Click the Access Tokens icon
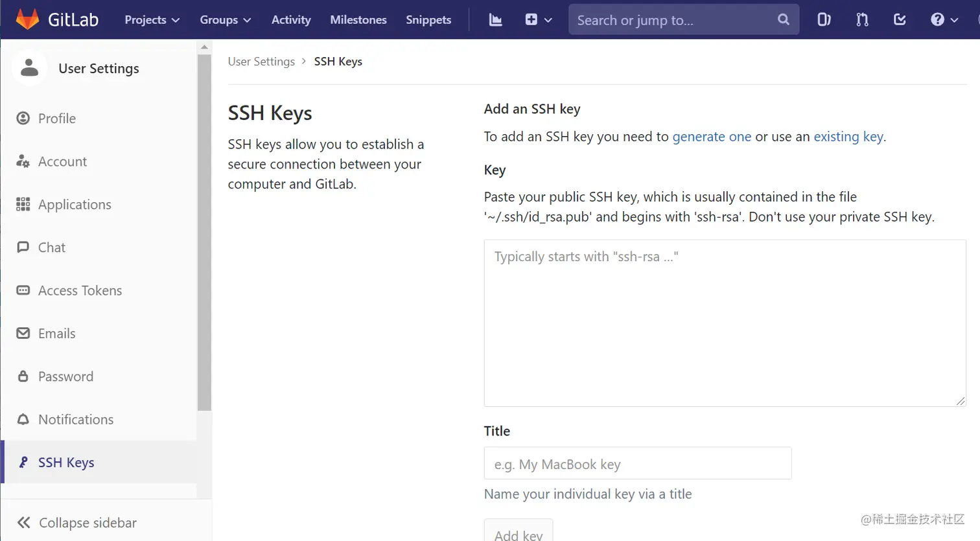This screenshot has height=541, width=980. coord(23,290)
